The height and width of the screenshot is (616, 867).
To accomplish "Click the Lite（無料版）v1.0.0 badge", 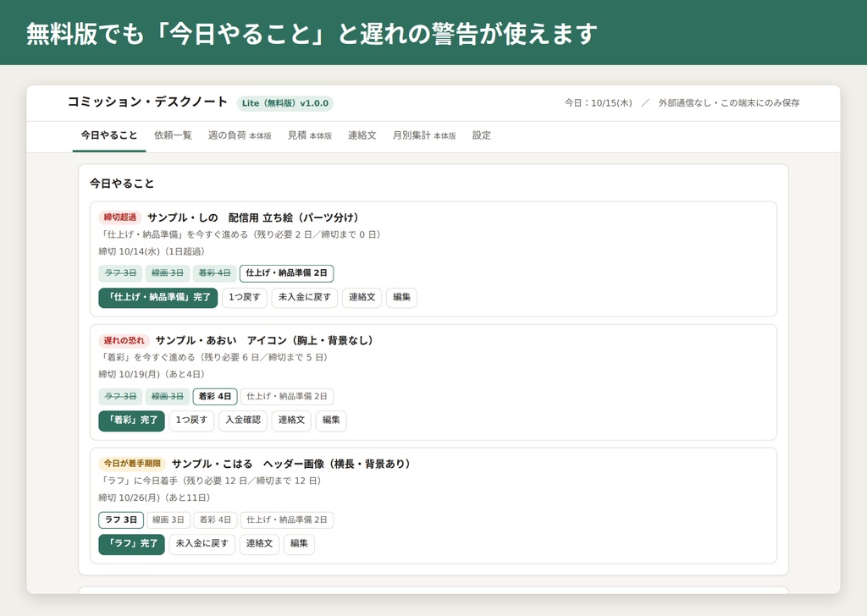I will (285, 103).
